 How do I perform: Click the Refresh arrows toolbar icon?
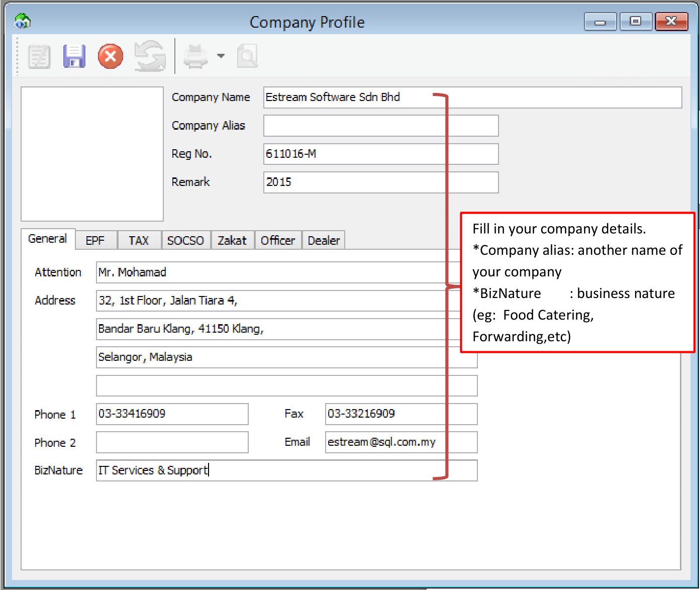pyautogui.click(x=150, y=56)
